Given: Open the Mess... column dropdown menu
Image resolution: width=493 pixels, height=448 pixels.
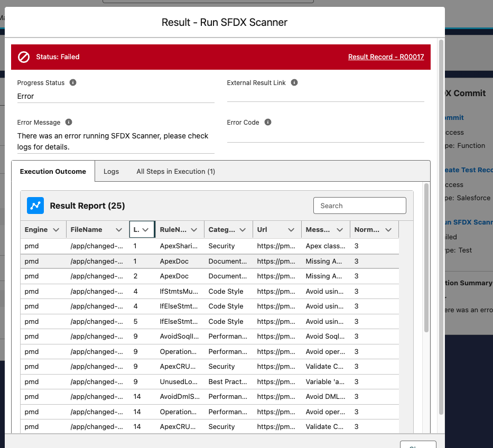Looking at the screenshot, I should tap(340, 230).
